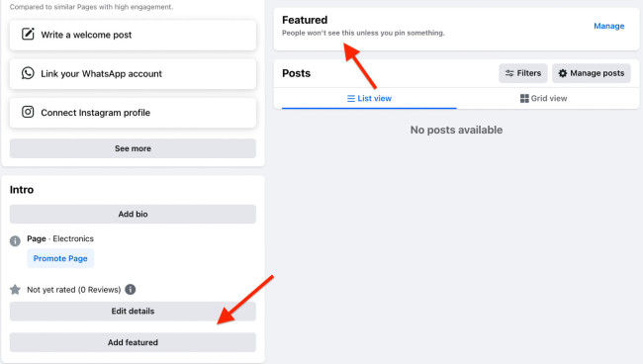Screen dimensions: 643x364
Task: Click the WhatsApp logo icon
Action: click(x=28, y=73)
